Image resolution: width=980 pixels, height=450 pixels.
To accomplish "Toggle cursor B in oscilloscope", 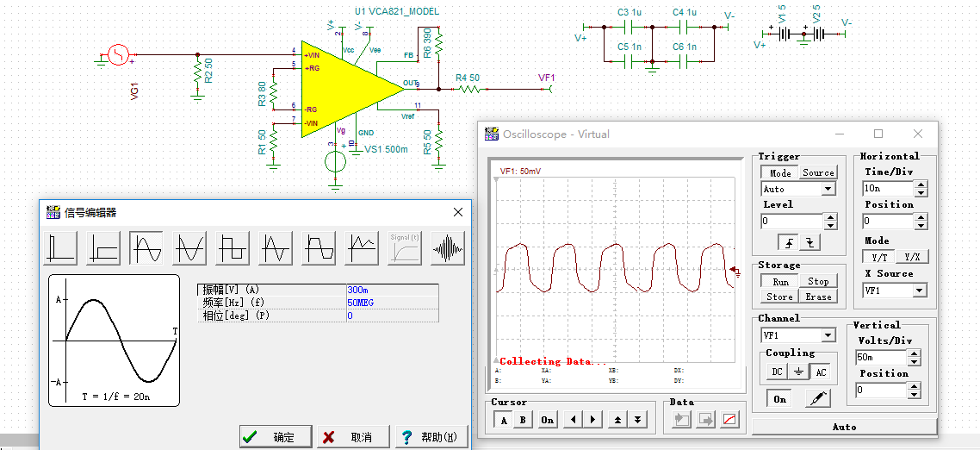I will pyautogui.click(x=523, y=420).
